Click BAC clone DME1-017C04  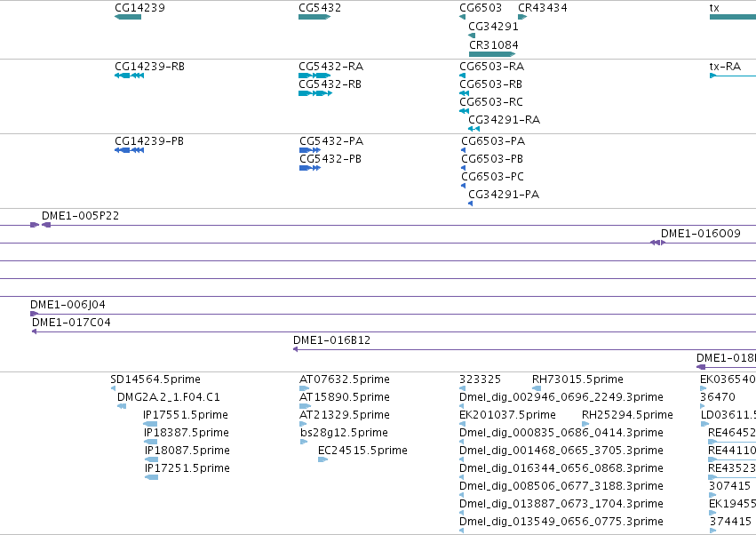(x=71, y=323)
